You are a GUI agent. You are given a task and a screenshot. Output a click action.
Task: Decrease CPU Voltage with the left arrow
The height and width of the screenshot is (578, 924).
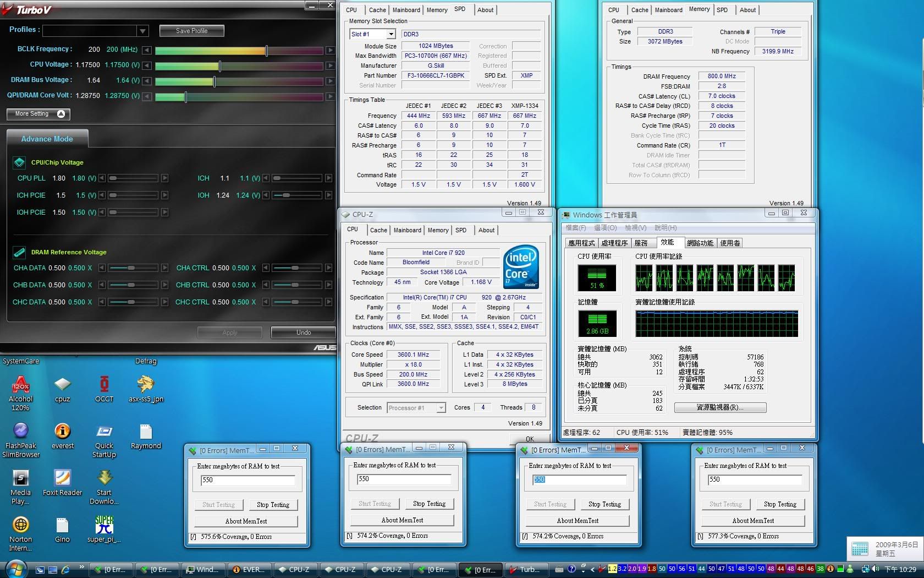[x=147, y=66]
